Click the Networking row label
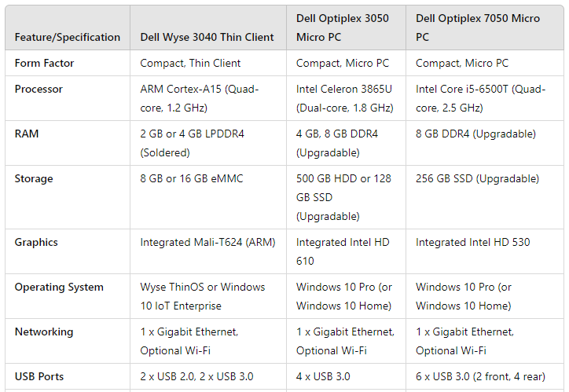 [x=43, y=332]
